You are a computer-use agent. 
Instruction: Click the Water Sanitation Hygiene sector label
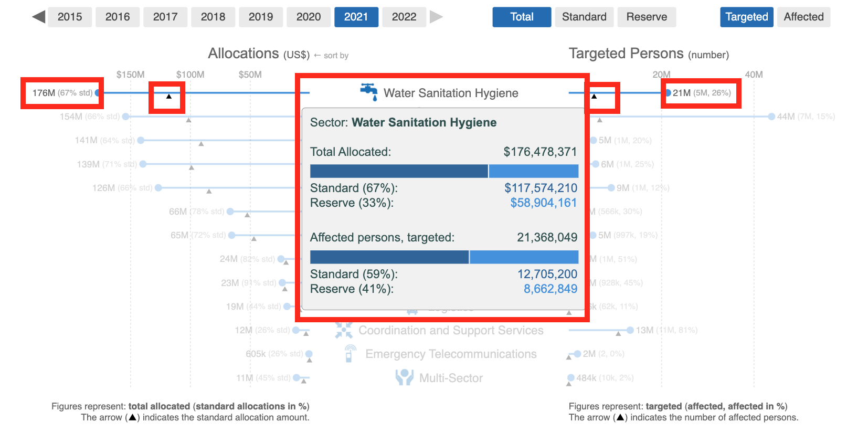[x=451, y=93]
